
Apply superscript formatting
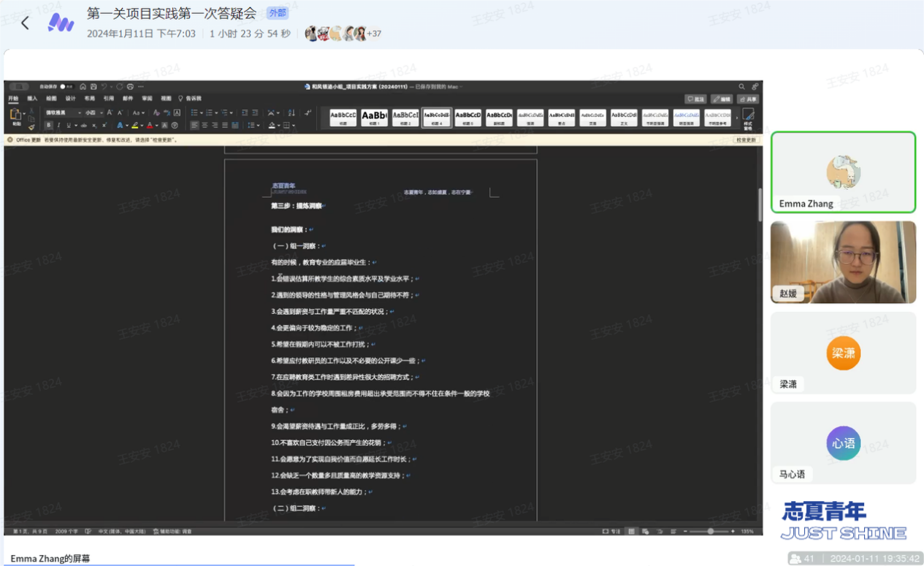click(x=104, y=126)
